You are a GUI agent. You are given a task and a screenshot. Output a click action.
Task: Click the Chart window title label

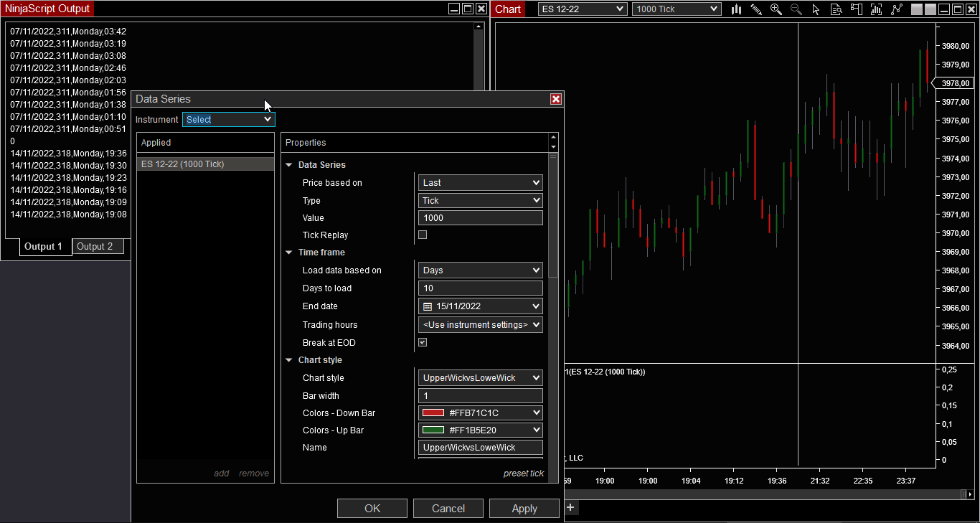pyautogui.click(x=508, y=9)
